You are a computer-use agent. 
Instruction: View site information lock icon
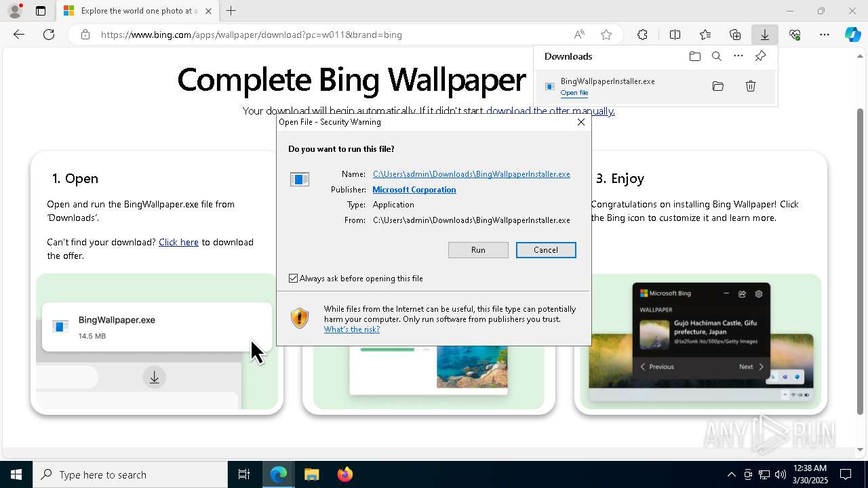(x=85, y=35)
